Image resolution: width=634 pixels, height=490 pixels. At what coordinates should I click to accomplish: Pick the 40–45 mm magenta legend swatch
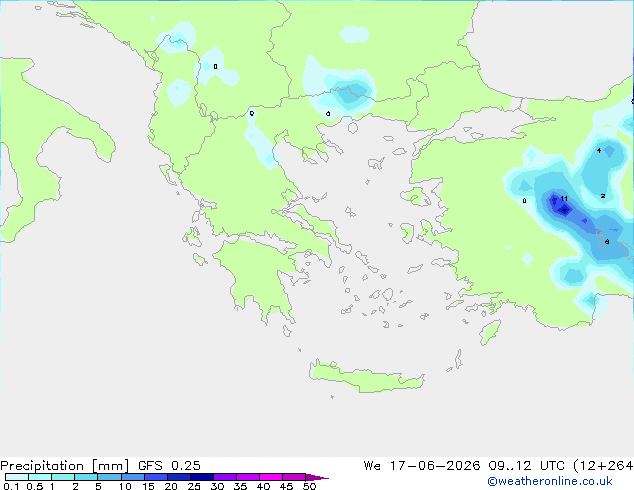pyautogui.click(x=271, y=477)
